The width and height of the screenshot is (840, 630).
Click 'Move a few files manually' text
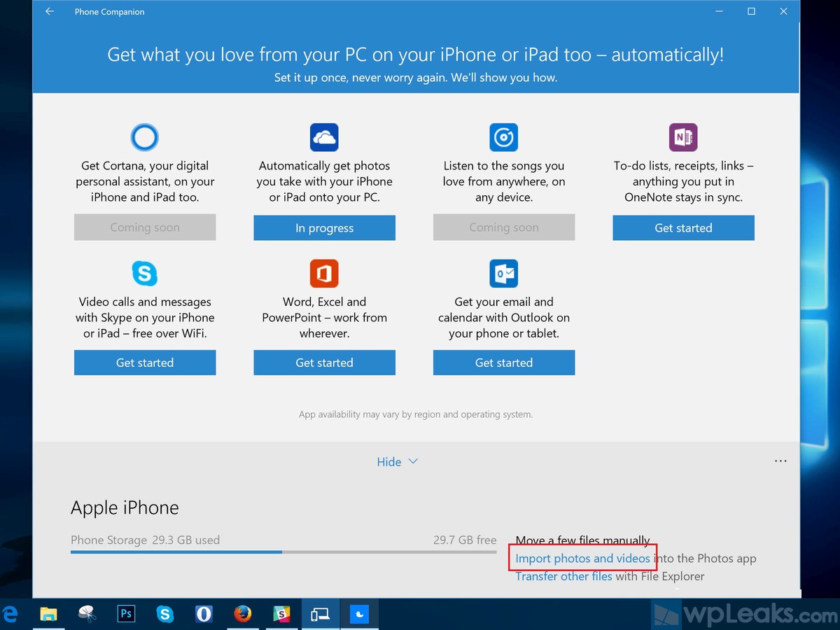tap(582, 540)
